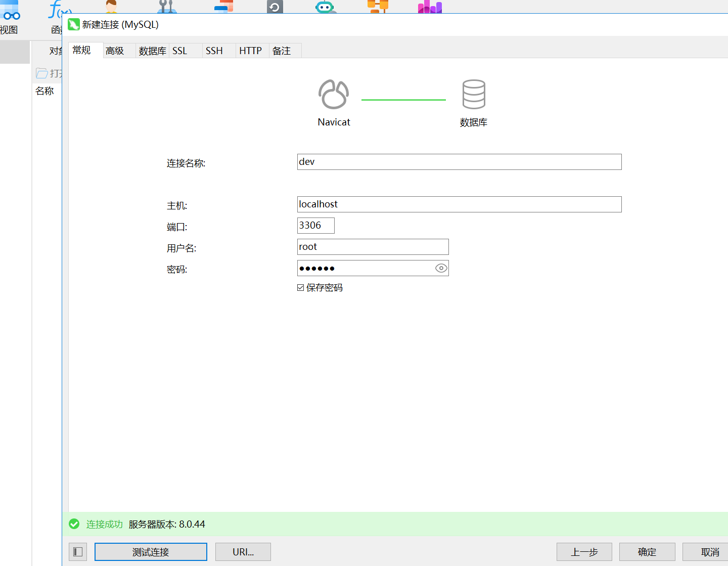This screenshot has width=728, height=566.
Task: Click the query icon in main toolbar
Action: click(x=223, y=6)
